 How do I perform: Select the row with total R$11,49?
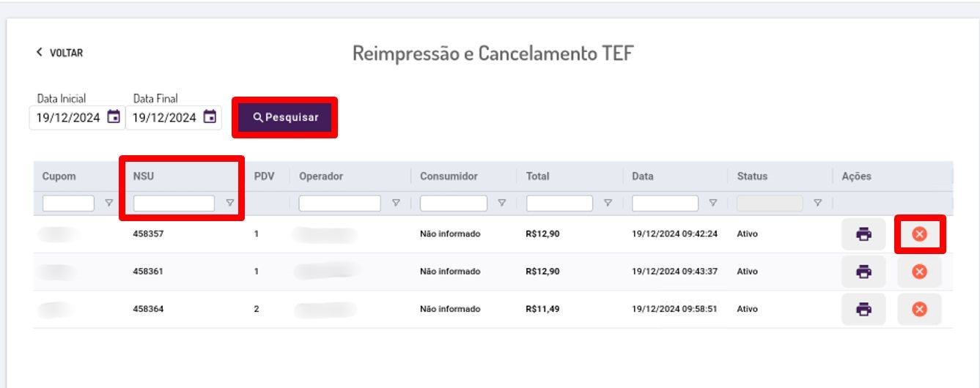(x=493, y=310)
